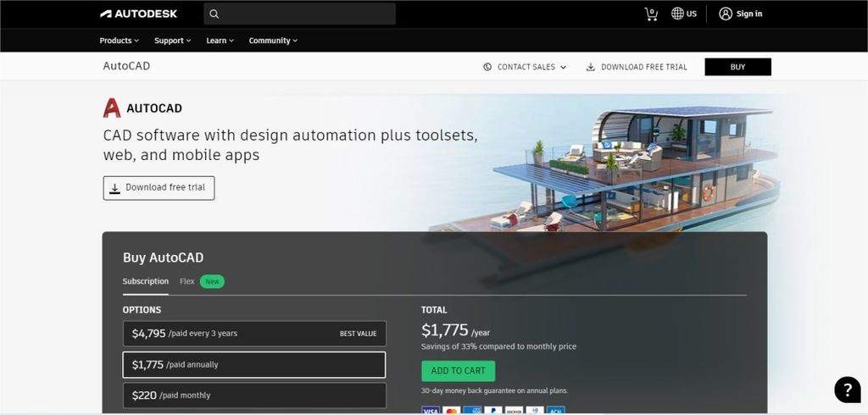The width and height of the screenshot is (868, 415).
Task: Click the outlined Download free trial button
Action: [x=159, y=188]
